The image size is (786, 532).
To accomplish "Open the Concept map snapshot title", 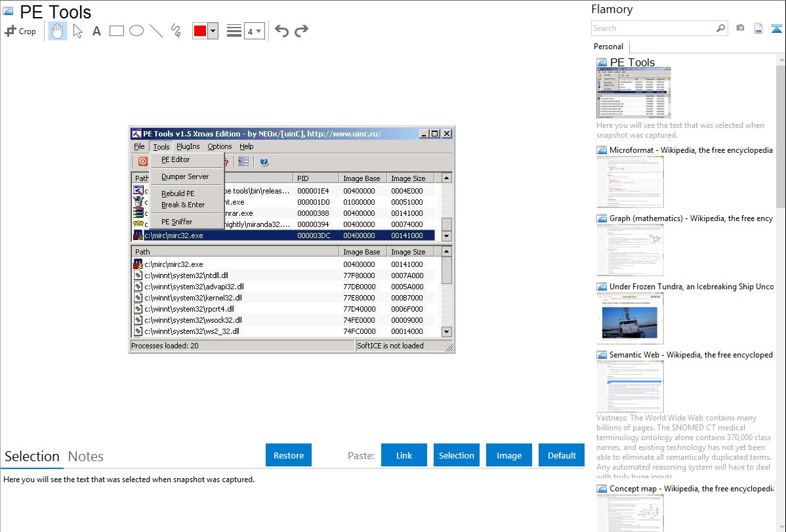I will [x=691, y=488].
